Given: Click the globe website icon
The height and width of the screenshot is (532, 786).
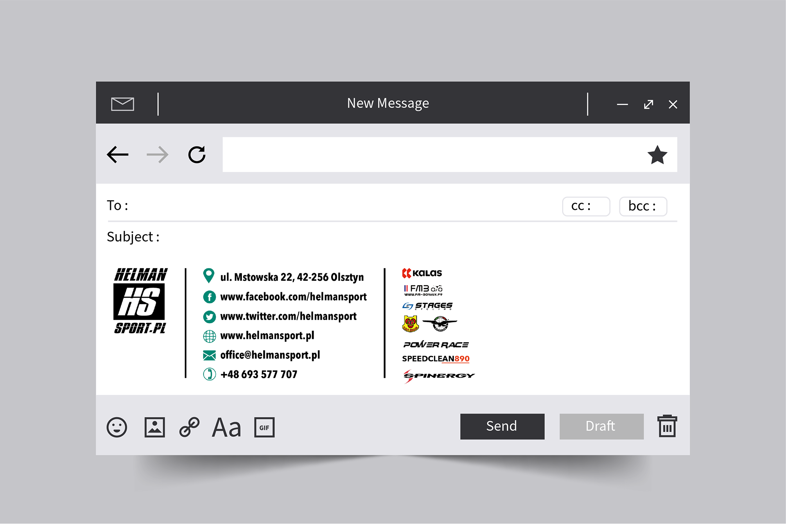Looking at the screenshot, I should click(210, 336).
